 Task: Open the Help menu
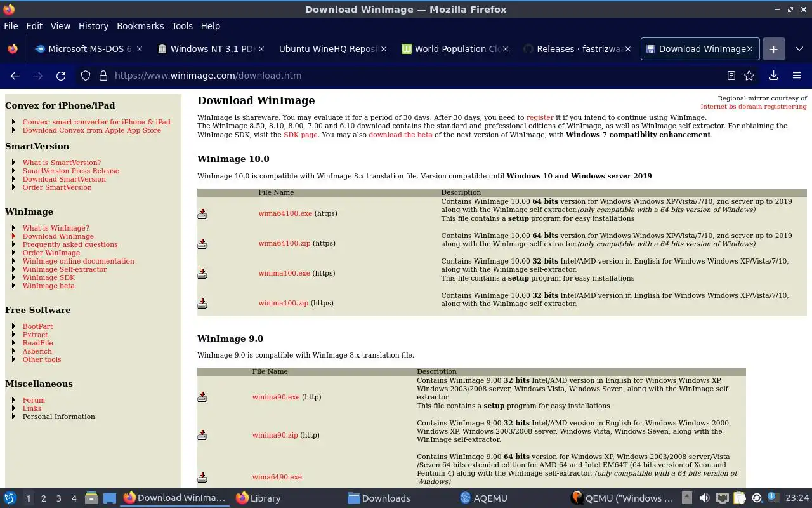[210, 26]
